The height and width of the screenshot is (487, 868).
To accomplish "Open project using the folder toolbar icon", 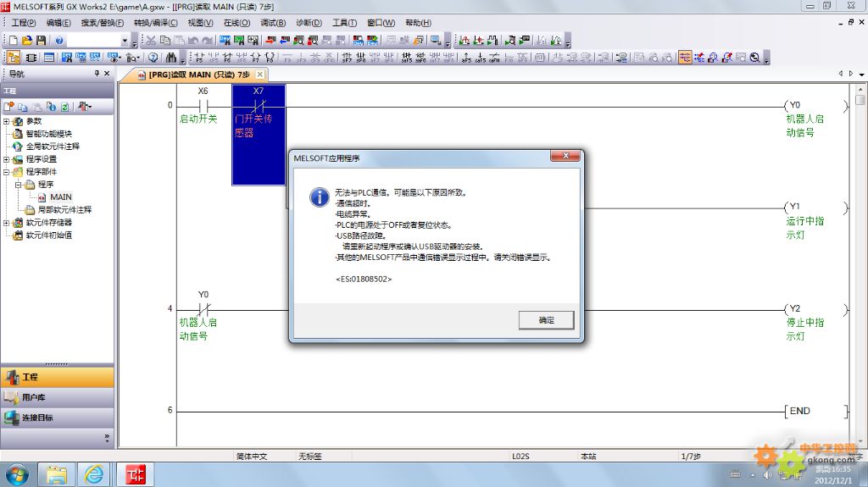I will [27, 41].
